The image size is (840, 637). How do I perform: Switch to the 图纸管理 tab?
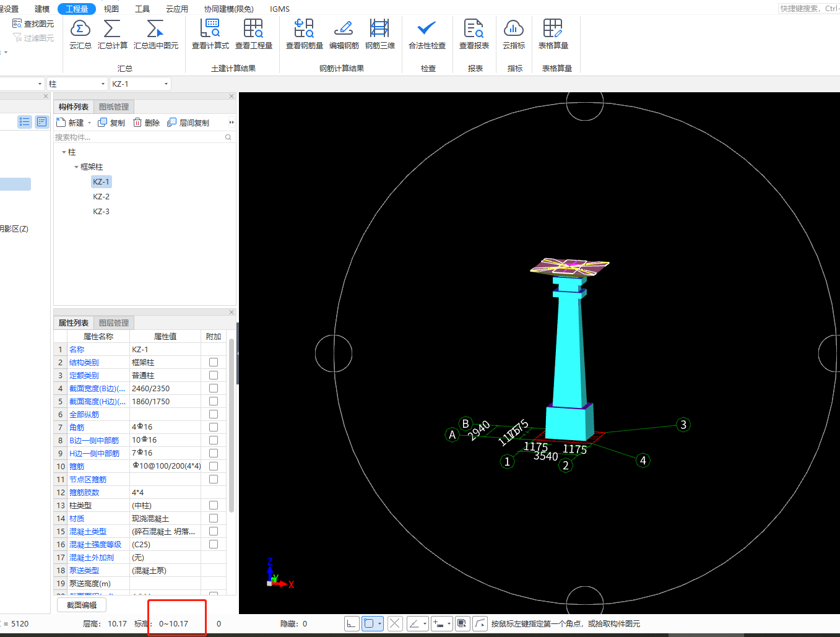114,106
